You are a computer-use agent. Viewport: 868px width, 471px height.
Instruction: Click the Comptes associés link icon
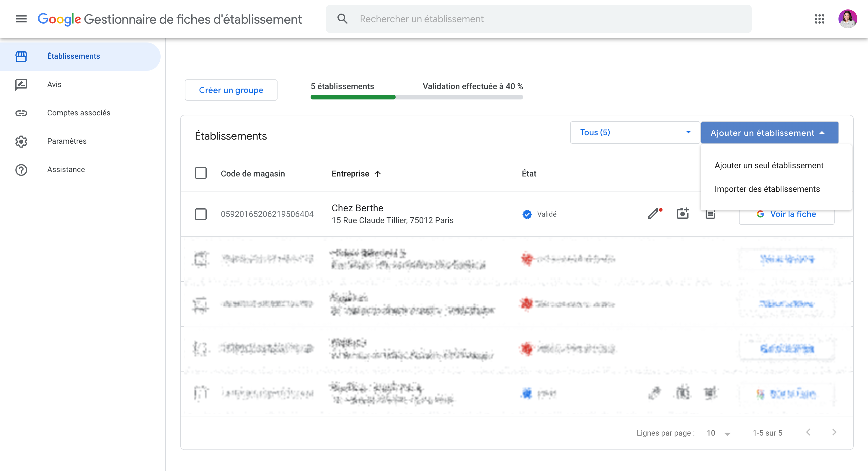(21, 113)
